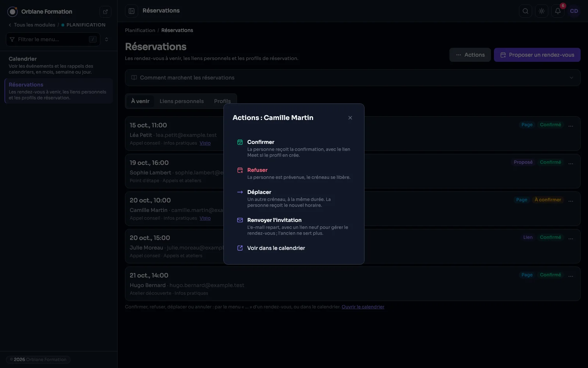Open Calendrier in the sidebar
The height and width of the screenshot is (368, 588).
[58, 65]
